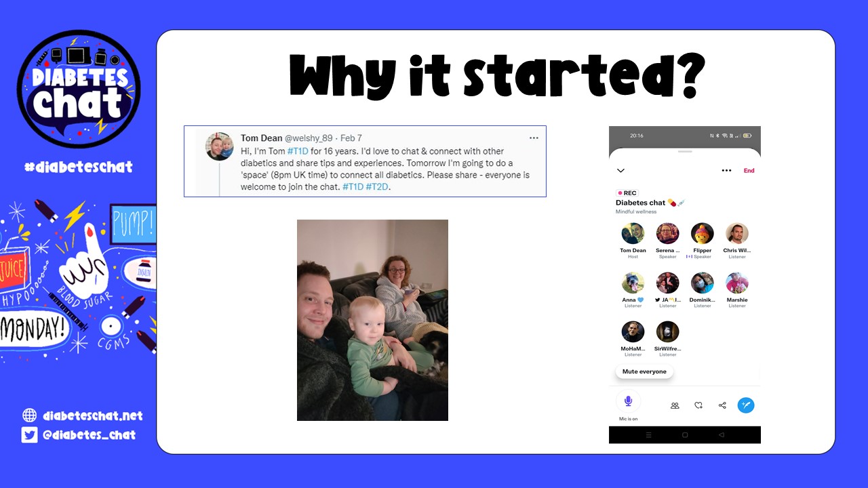
Task: Click the blue compose tweet icon
Action: (x=746, y=405)
